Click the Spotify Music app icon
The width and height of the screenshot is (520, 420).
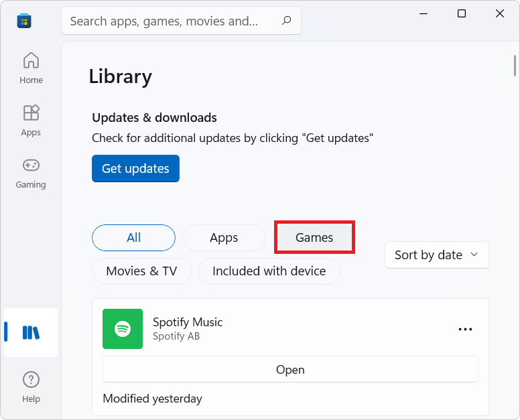pyautogui.click(x=123, y=329)
